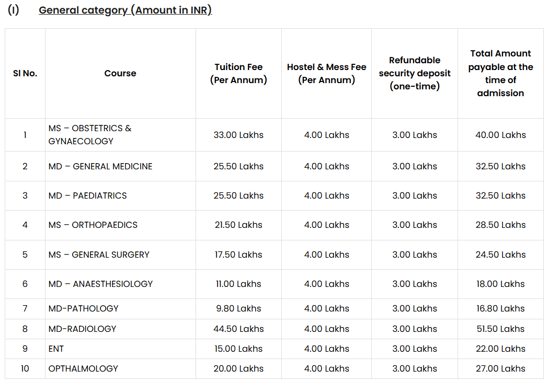The image size is (559, 392).
Task: Click the 'MD – GENERAL MEDICINE' course cell
Action: coord(100,166)
